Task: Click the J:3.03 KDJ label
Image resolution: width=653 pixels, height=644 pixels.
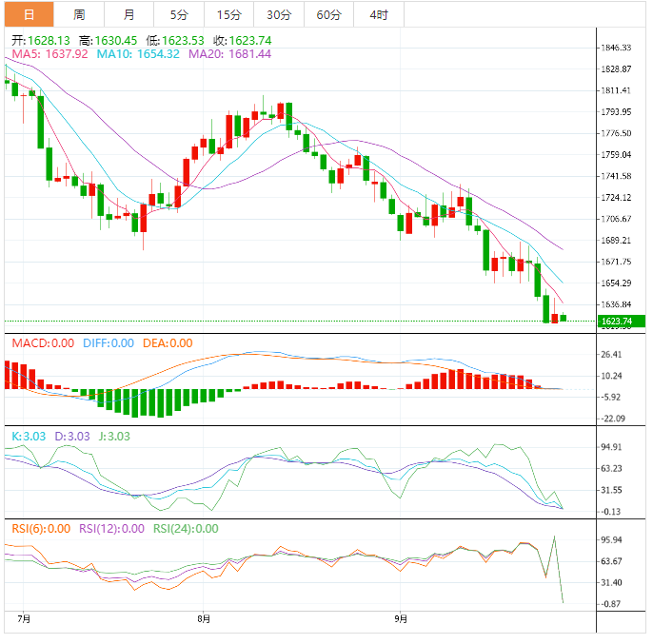Action: pos(114,437)
